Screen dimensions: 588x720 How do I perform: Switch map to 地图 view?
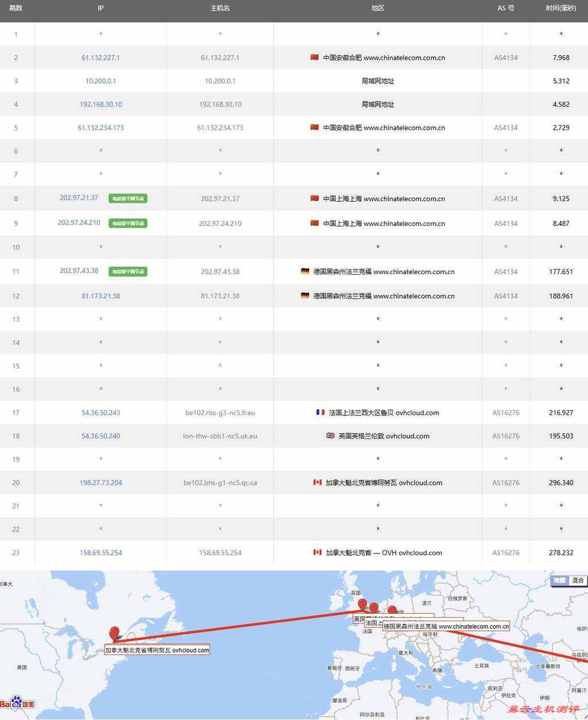click(559, 580)
